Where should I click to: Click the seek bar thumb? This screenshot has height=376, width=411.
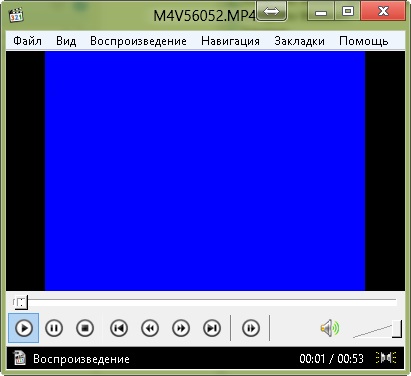[x=21, y=302]
